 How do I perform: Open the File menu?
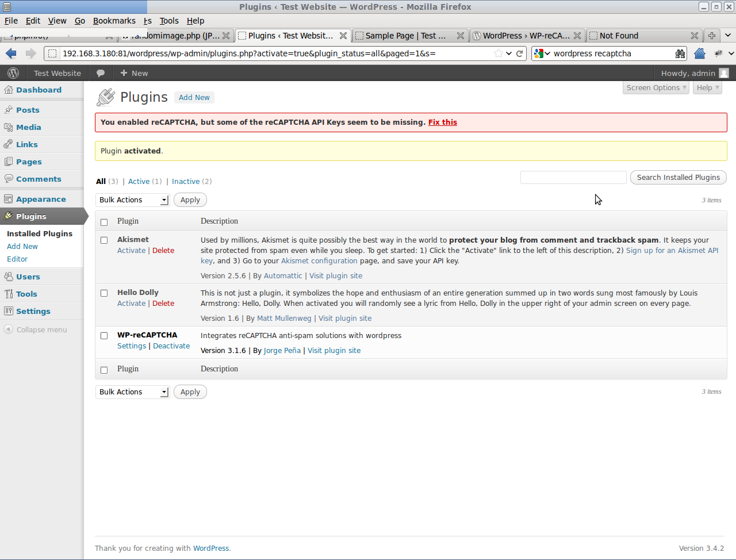[x=11, y=21]
